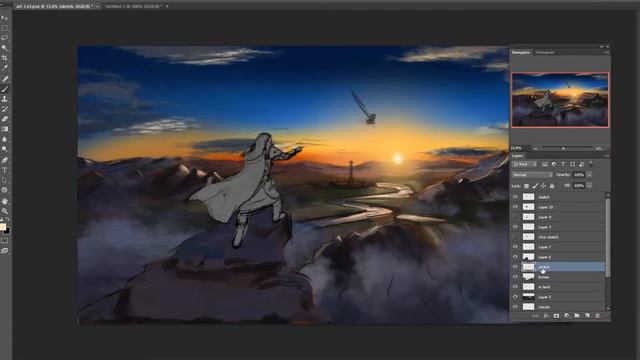Select the Rectangular Marquee tool
Image resolution: width=640 pixels, height=360 pixels.
[x=4, y=28]
